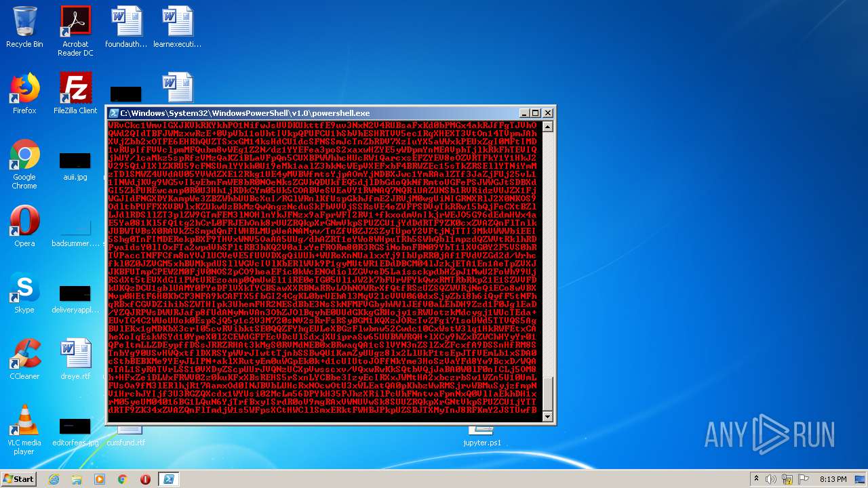Screen dimensions: 868x488
Task: Open Google Chrome desktop shortcut
Action: 24,164
